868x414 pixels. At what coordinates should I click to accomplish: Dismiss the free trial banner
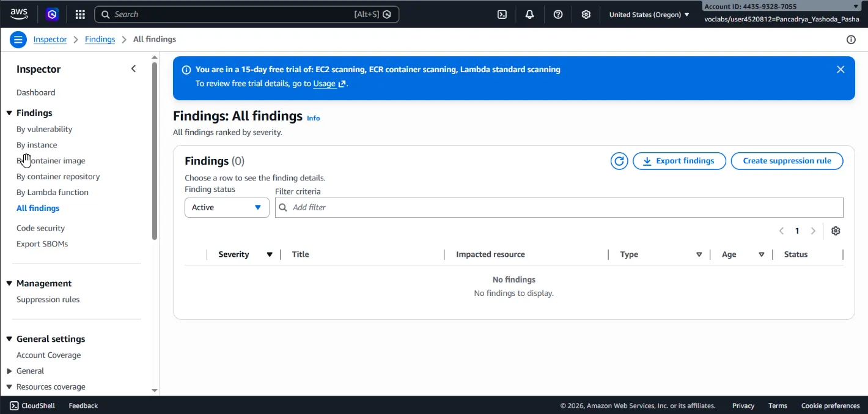pos(840,70)
